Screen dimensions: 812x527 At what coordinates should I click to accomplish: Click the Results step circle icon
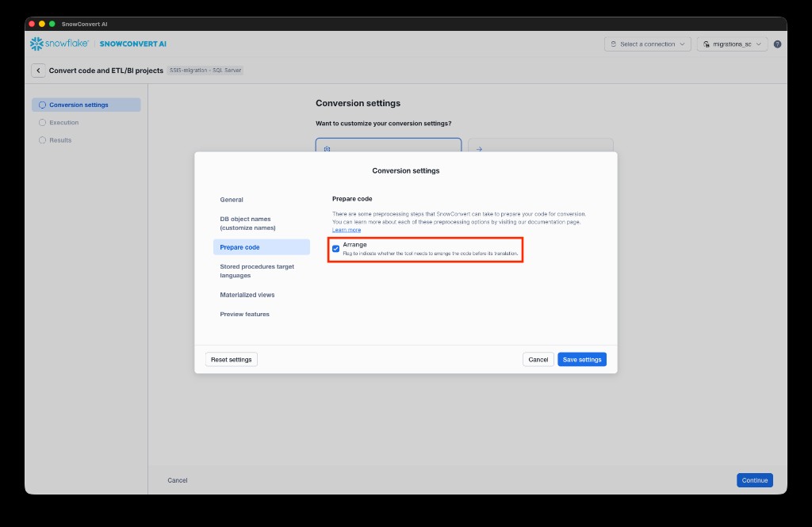click(43, 140)
